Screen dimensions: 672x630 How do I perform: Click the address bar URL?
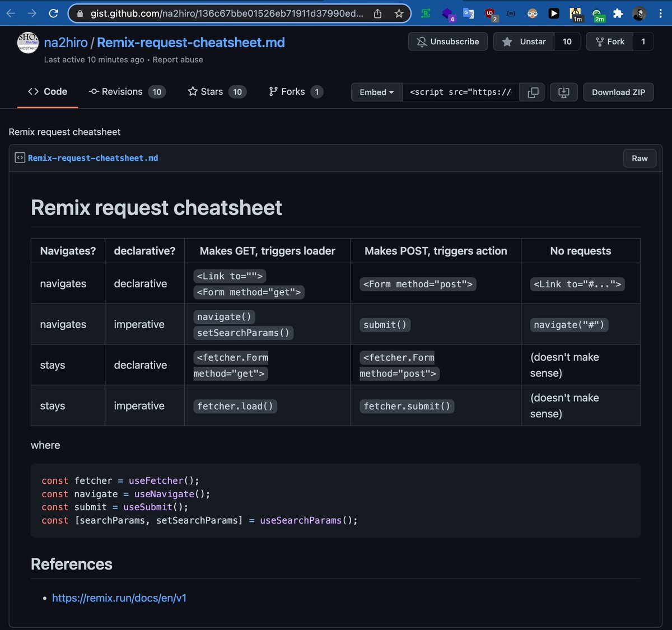pyautogui.click(x=227, y=13)
